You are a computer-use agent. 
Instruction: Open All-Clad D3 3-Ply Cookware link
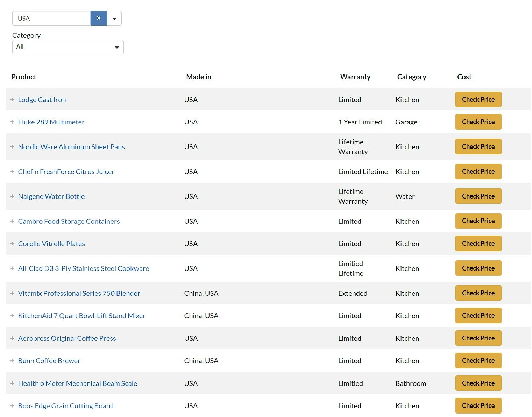84,268
